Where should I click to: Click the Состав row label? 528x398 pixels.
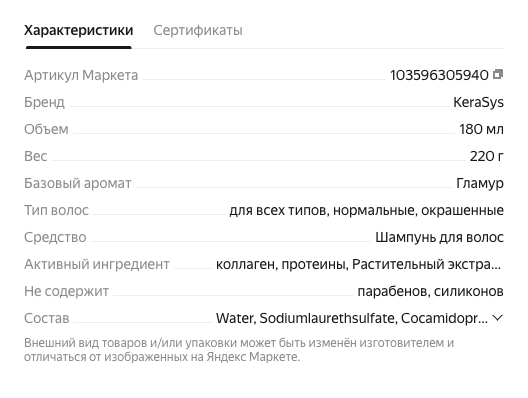[46, 318]
